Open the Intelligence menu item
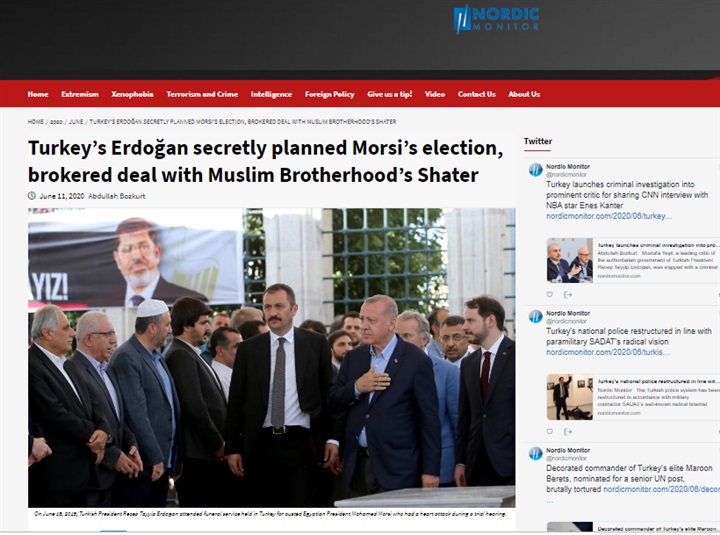Screen dimensions: 720x535 271,94
